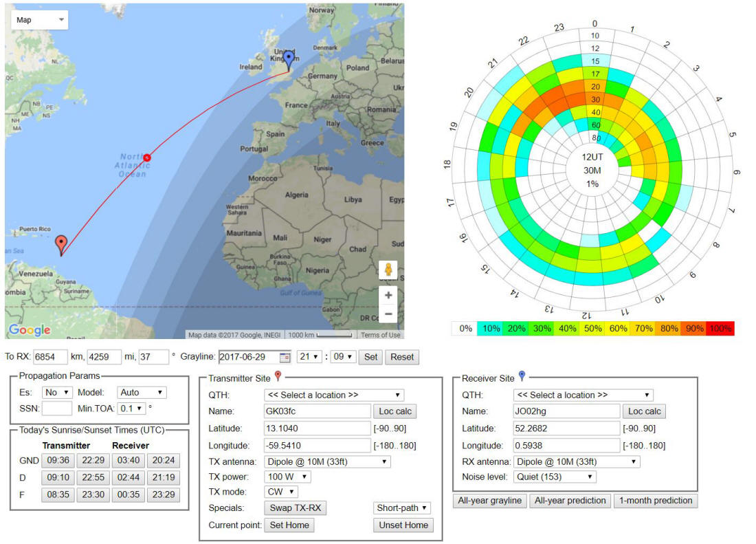Open the Noise level dropdown

(x=555, y=477)
